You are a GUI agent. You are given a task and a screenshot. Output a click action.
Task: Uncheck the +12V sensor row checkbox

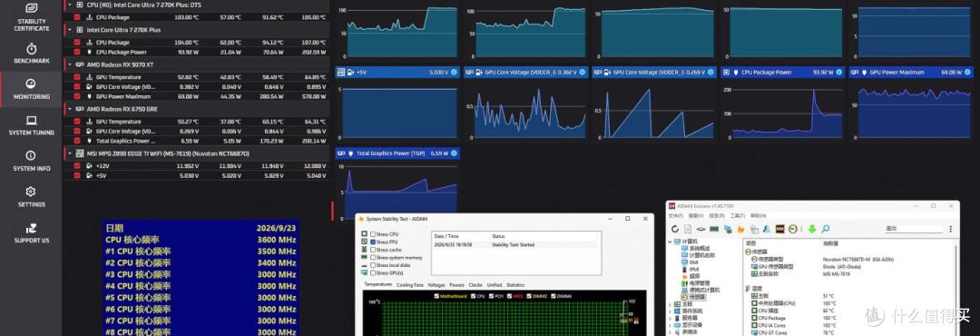pos(77,166)
